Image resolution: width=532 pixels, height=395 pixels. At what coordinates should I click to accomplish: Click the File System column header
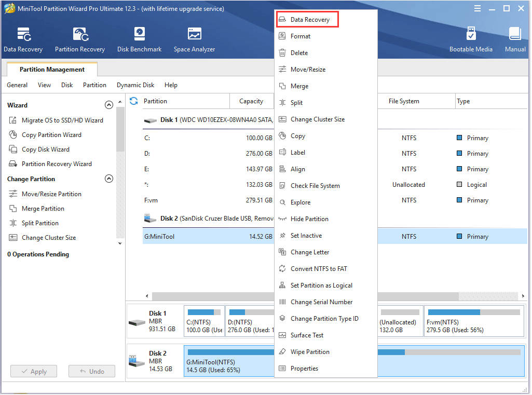coord(404,101)
